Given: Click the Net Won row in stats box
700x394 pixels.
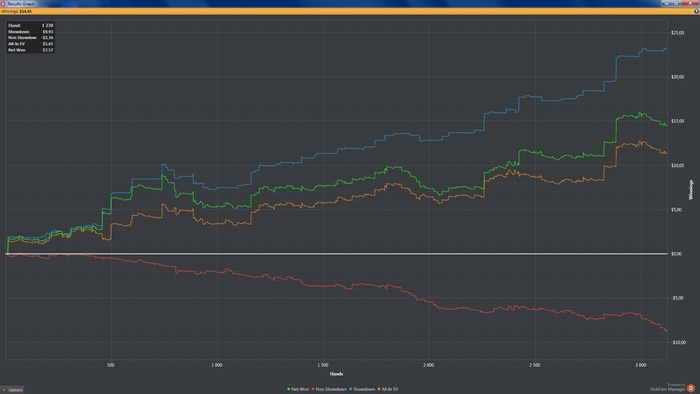Looking at the screenshot, I should click(x=30, y=50).
